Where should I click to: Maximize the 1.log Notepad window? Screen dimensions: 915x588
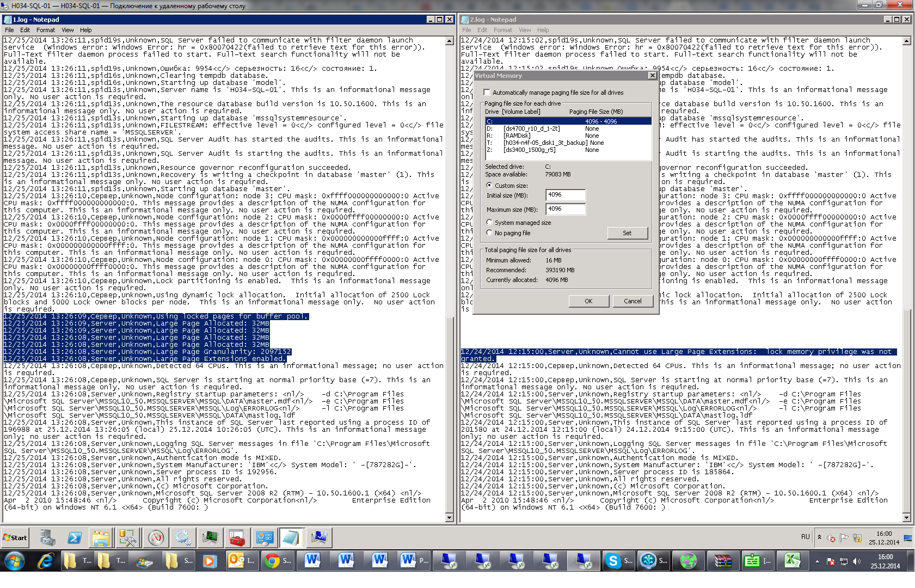click(440, 20)
